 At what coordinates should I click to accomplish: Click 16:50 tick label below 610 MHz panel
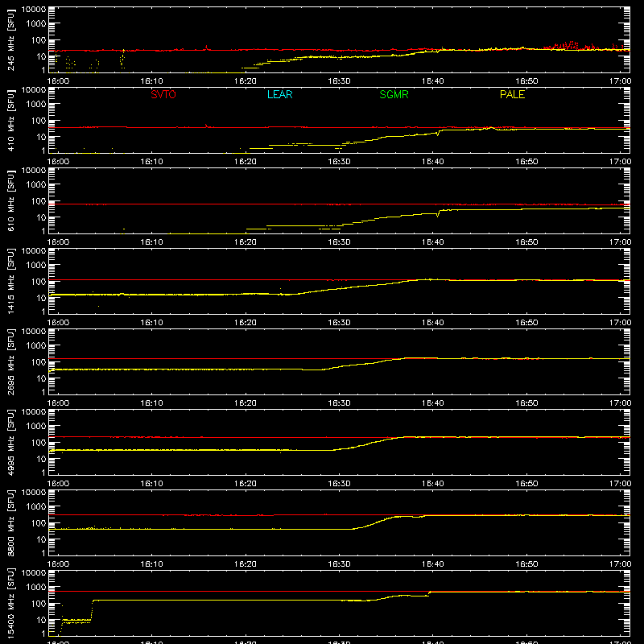point(526,242)
